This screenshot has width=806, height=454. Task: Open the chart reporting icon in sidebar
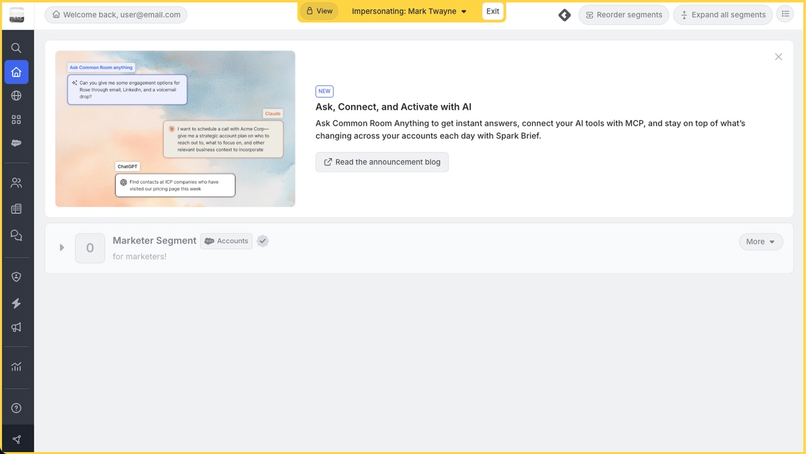(x=16, y=367)
